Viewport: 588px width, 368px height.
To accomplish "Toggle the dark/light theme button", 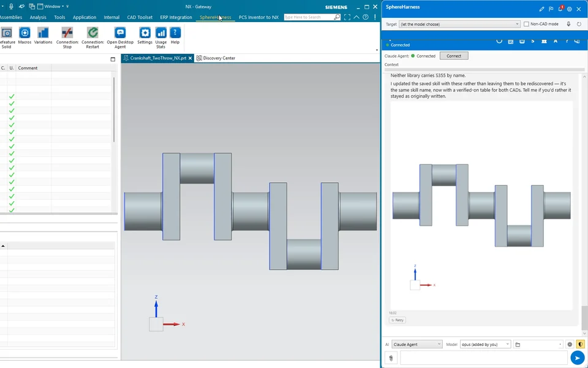I will click(x=581, y=344).
